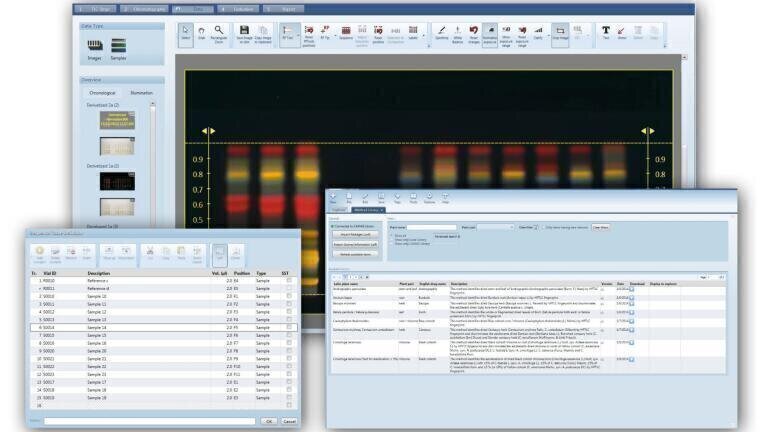The image size is (768, 432).
Task: Click Save Image to disk icon
Action: point(244,34)
